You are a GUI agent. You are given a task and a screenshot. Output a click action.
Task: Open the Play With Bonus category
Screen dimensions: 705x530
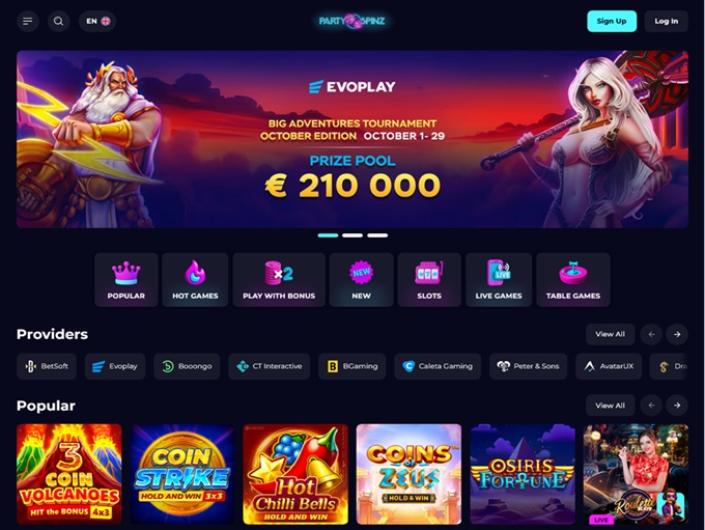pos(279,280)
